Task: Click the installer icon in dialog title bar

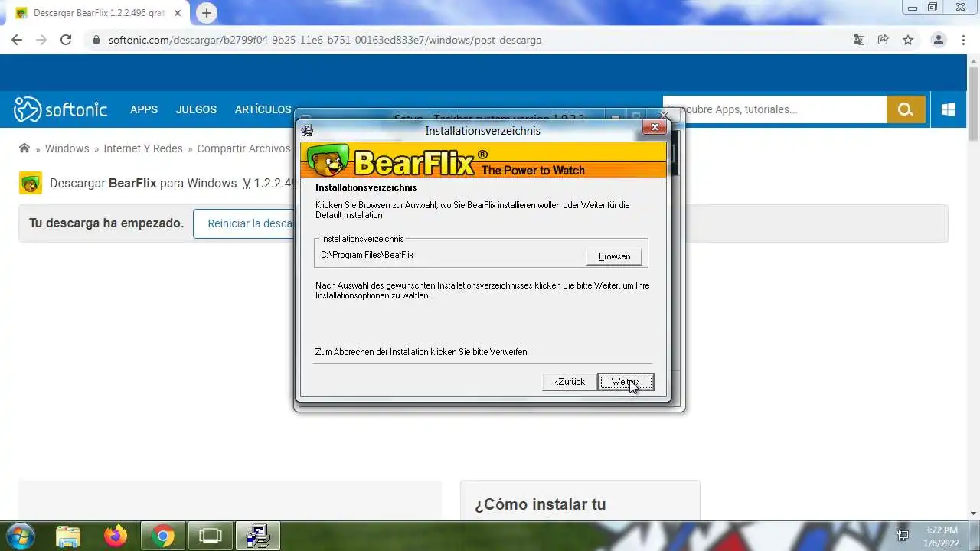Action: click(x=307, y=131)
